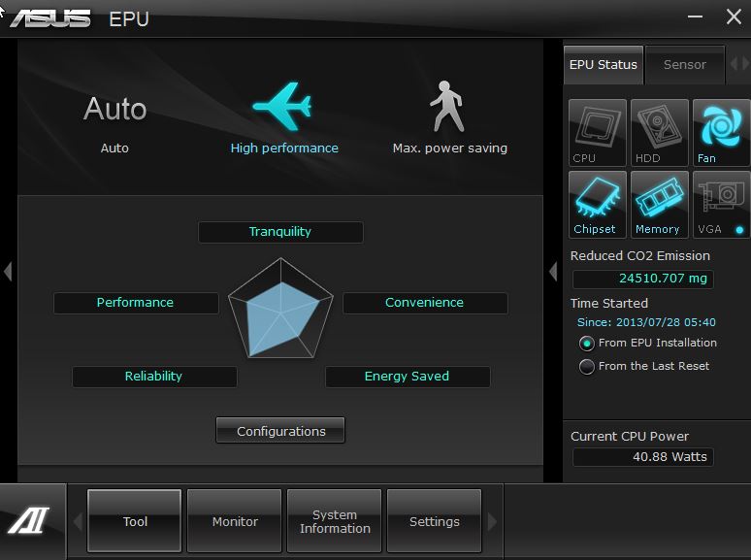
Task: Click the Reliability label
Action: tap(154, 377)
